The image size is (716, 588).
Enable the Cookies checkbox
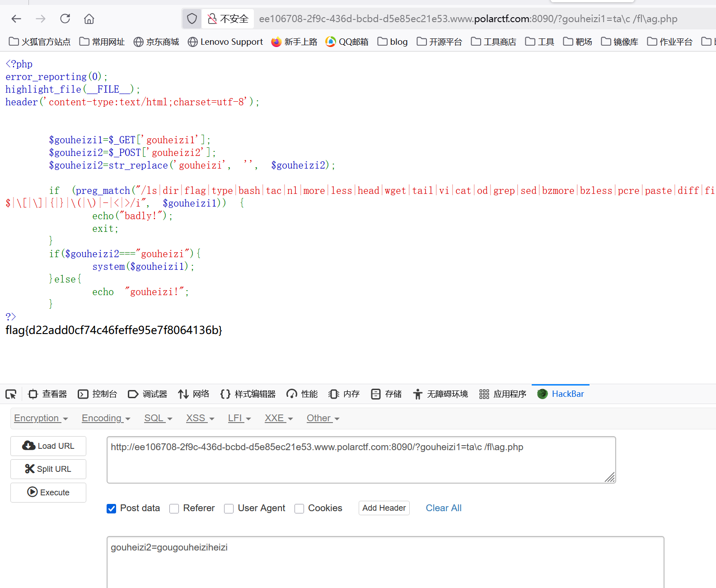pos(299,508)
